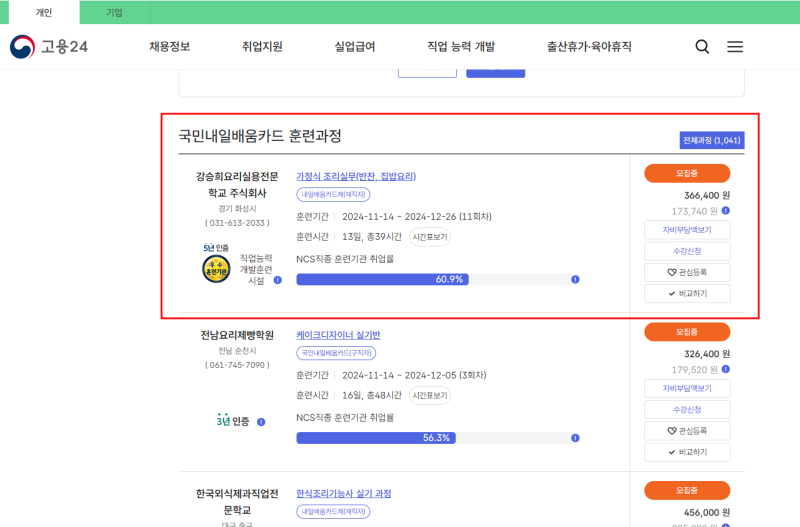Click 내일배움카드제(재직자) tag under 가정식 조리실무
800x527 pixels.
tap(333, 195)
